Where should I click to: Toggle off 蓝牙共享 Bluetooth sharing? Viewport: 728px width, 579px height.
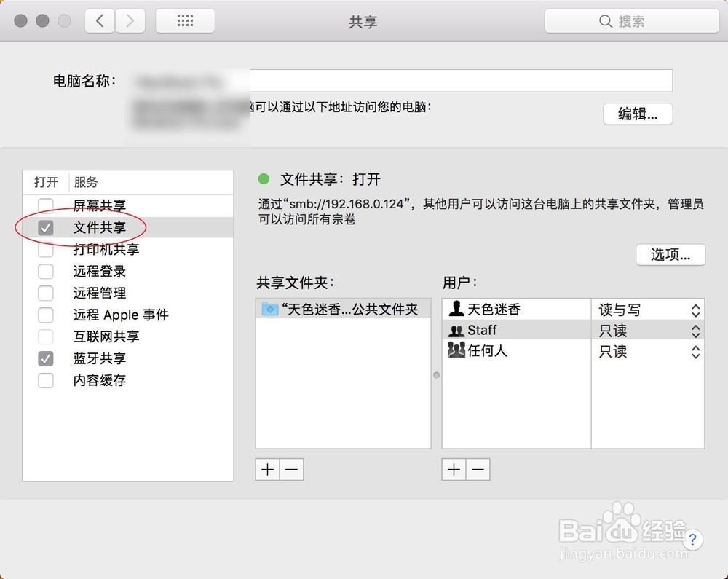(45, 358)
